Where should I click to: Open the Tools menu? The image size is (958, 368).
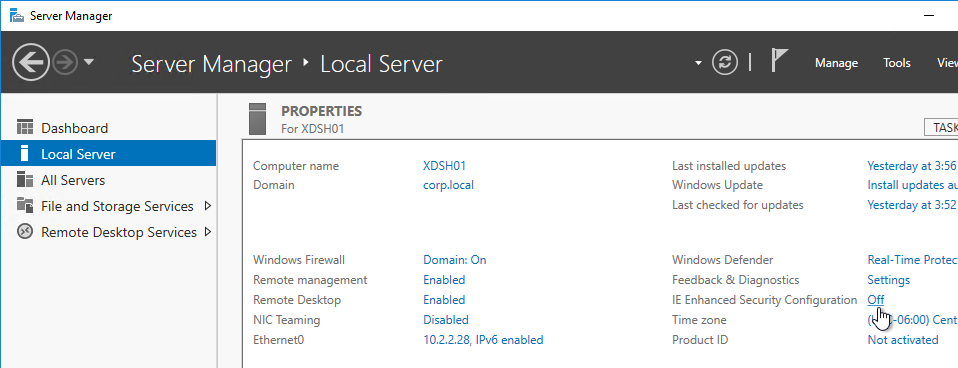coord(897,63)
